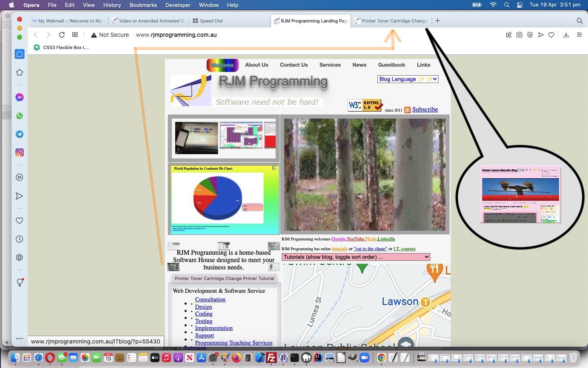Open Settings gear in the sidebar
Image resolution: width=588 pixels, height=368 pixels.
tap(19, 258)
